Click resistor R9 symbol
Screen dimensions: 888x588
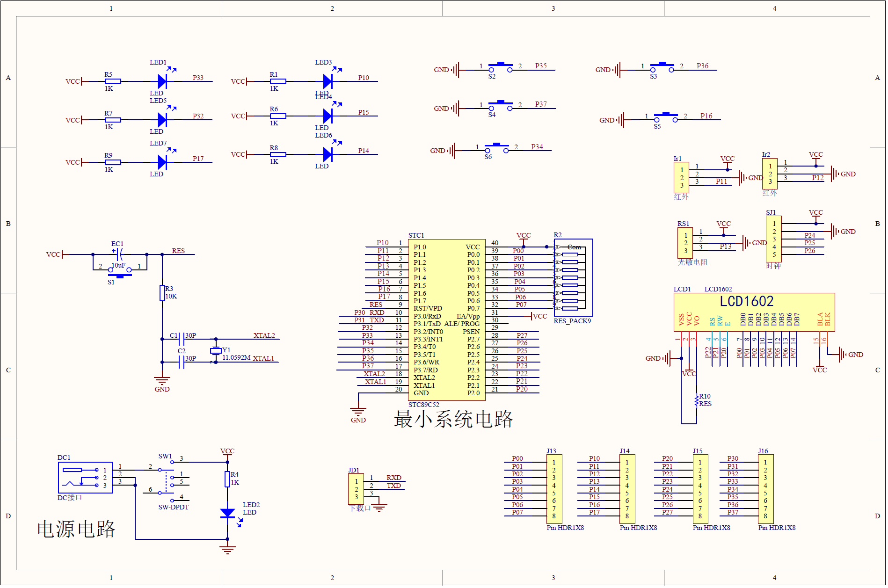tap(113, 162)
